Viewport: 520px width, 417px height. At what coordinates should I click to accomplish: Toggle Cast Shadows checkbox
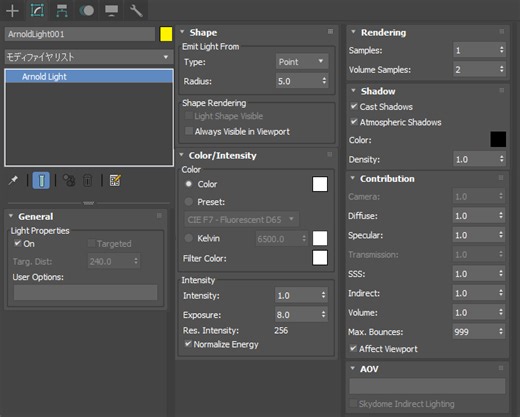(354, 106)
